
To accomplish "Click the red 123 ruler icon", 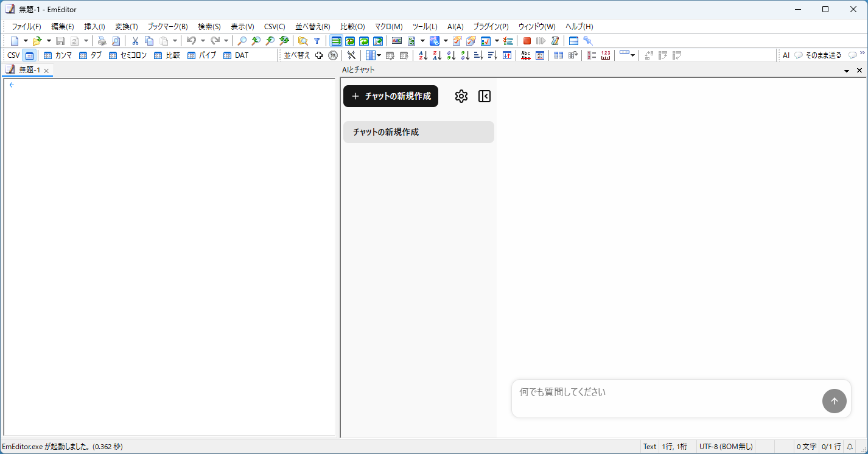I will point(606,55).
